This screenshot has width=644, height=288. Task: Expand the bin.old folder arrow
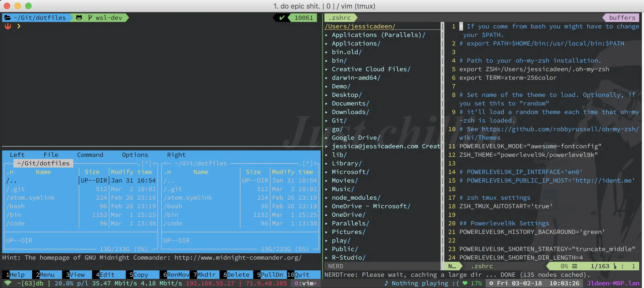327,52
